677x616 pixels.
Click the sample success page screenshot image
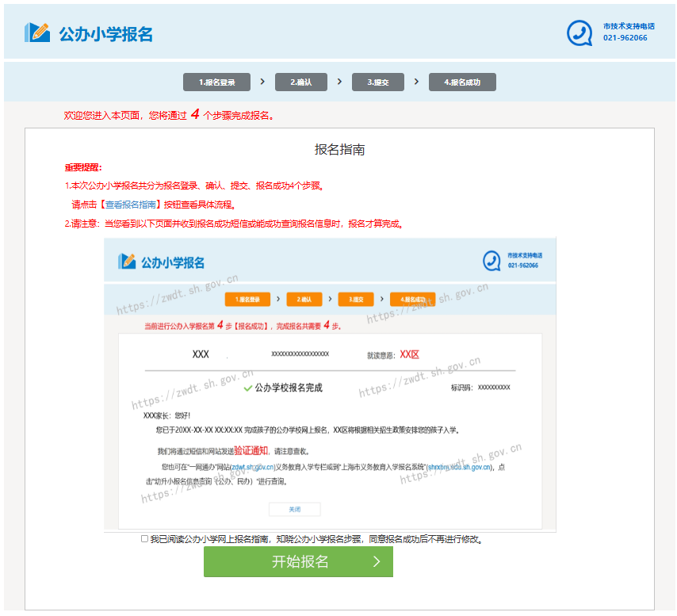click(x=330, y=385)
